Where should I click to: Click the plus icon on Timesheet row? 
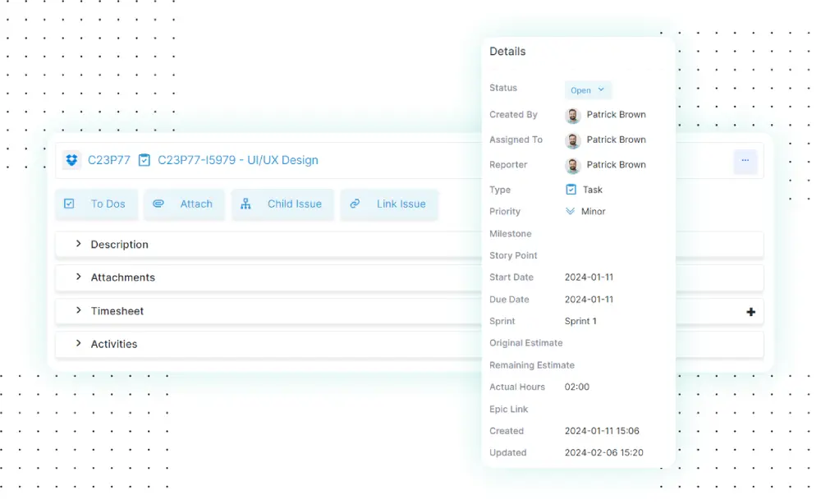750,312
